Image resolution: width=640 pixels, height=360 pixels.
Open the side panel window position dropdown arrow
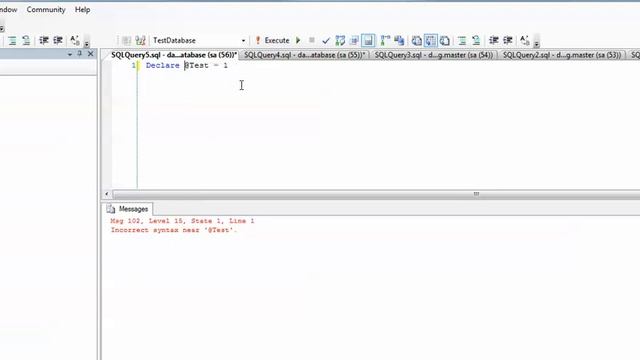70,54
